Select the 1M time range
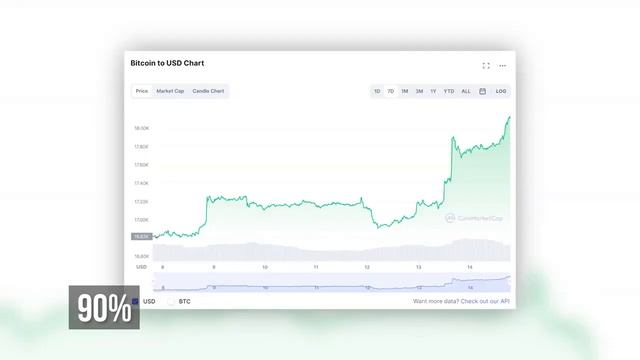 (x=404, y=91)
